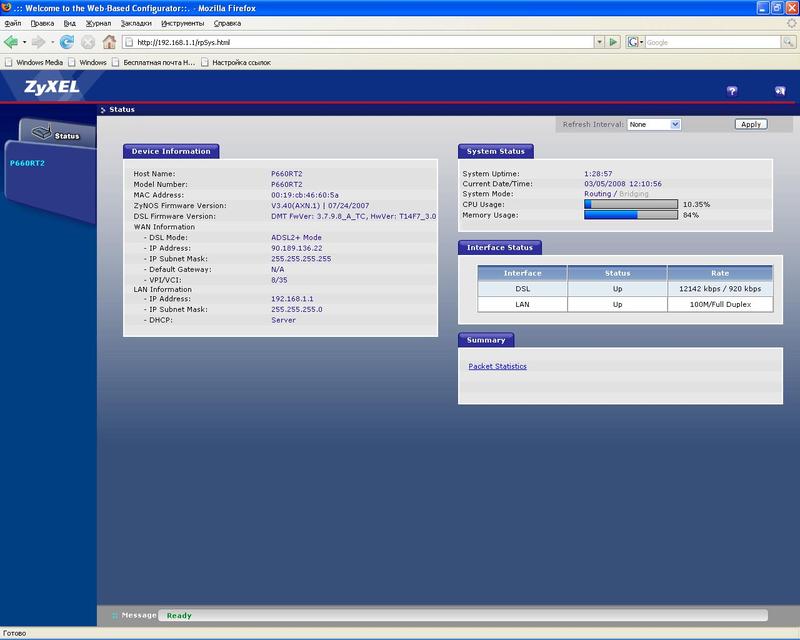Click LAN IP address 192.168.1.1

pos(292,299)
